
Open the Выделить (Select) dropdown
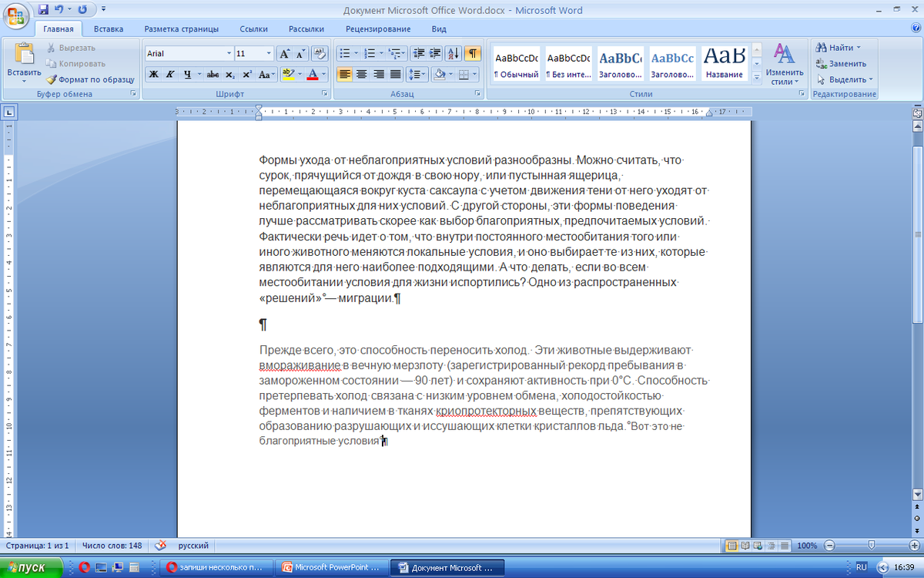(x=845, y=79)
